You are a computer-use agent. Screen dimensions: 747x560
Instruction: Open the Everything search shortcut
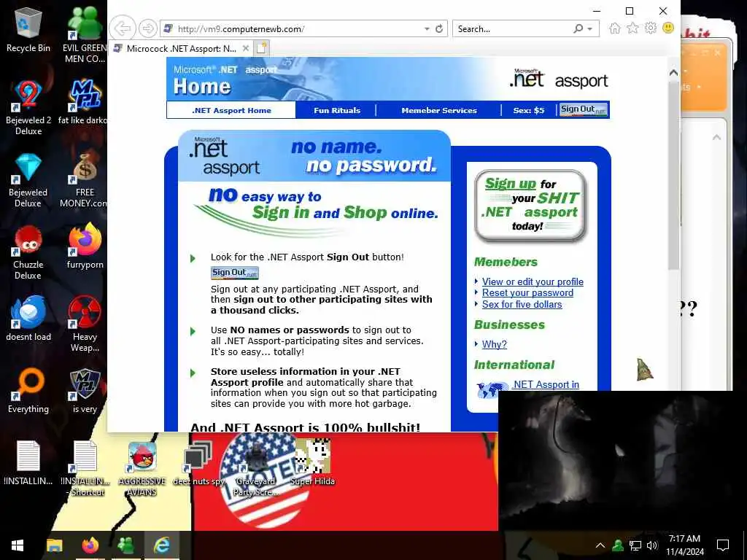28,391
